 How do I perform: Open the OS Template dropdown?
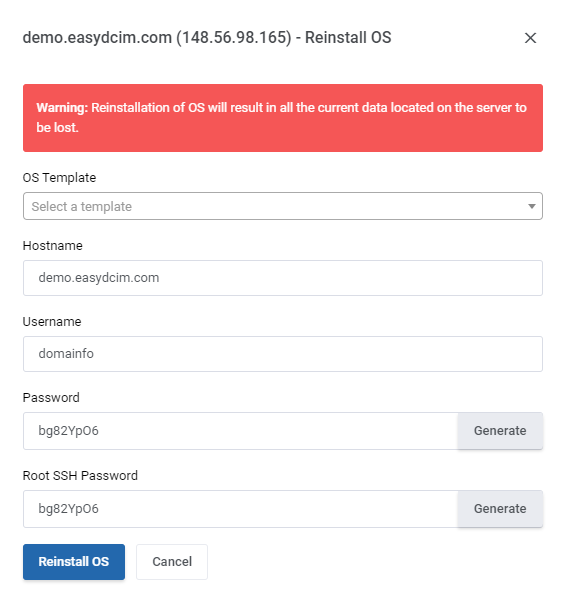point(283,206)
